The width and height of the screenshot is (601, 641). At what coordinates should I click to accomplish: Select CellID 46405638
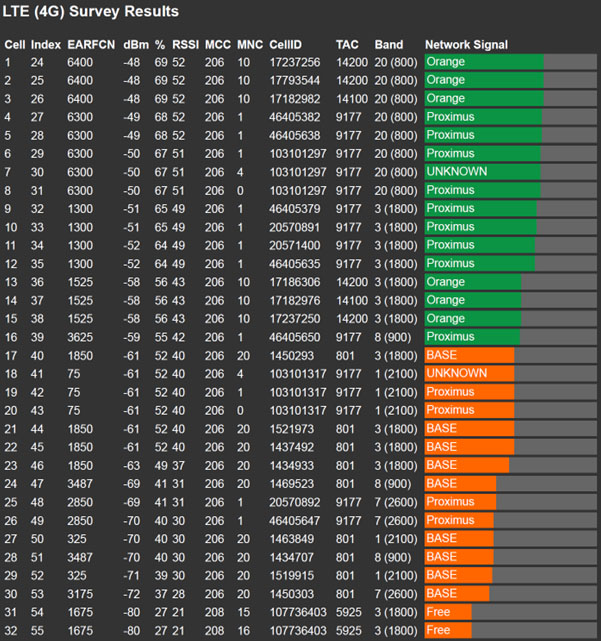(x=295, y=136)
